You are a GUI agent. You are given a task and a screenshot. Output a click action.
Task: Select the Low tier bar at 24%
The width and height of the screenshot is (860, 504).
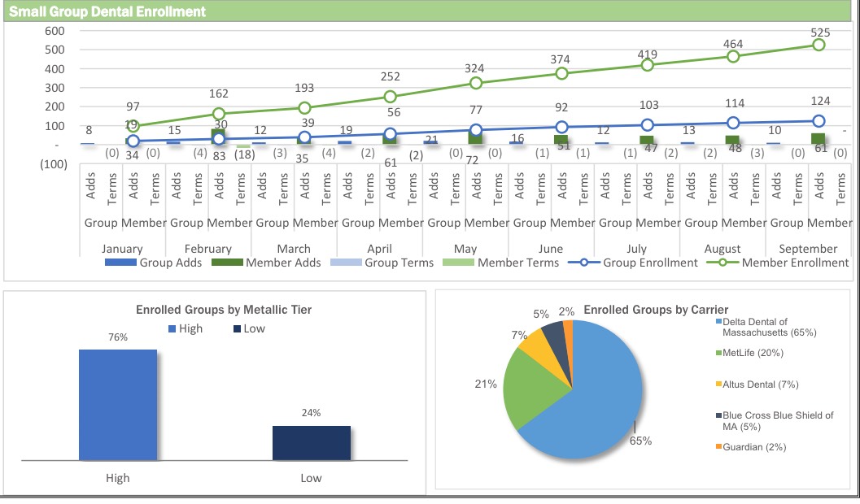311,443
